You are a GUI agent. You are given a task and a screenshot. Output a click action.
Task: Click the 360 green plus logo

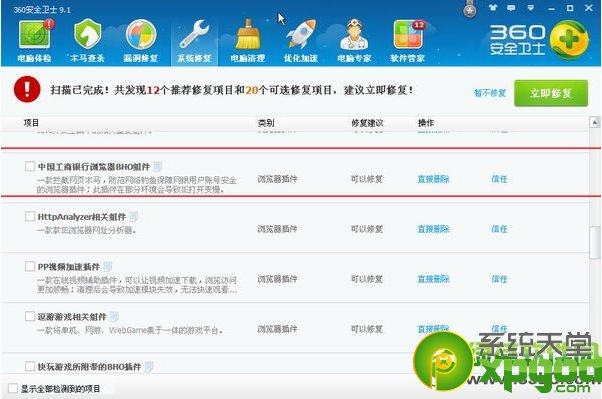pyautogui.click(x=569, y=40)
